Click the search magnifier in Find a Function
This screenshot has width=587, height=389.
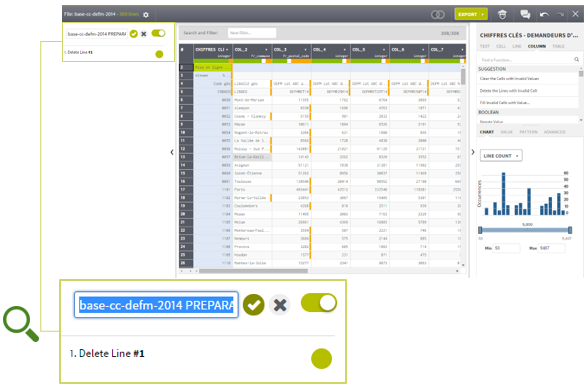point(577,59)
